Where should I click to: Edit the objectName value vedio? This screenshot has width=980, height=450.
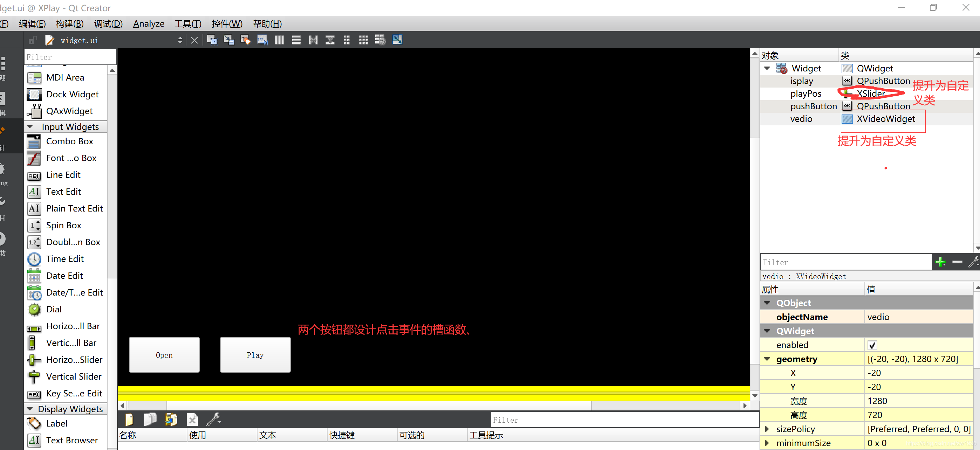[918, 317]
